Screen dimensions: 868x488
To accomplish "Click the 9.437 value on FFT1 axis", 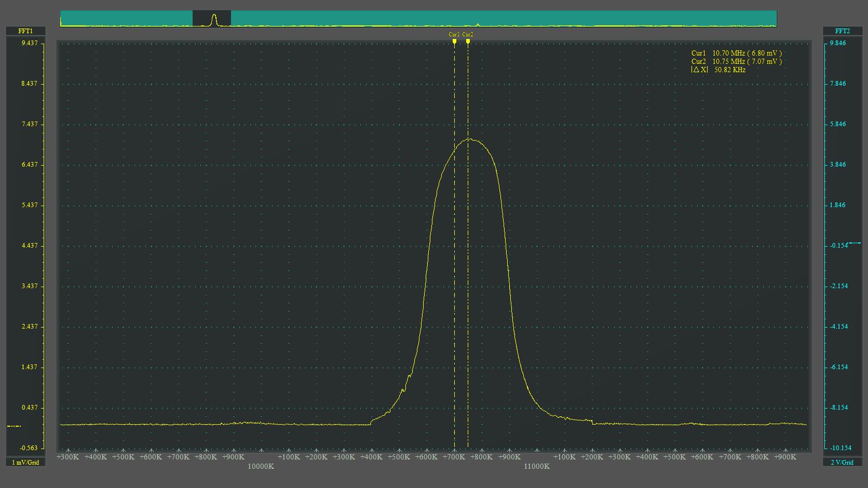I will 30,43.
